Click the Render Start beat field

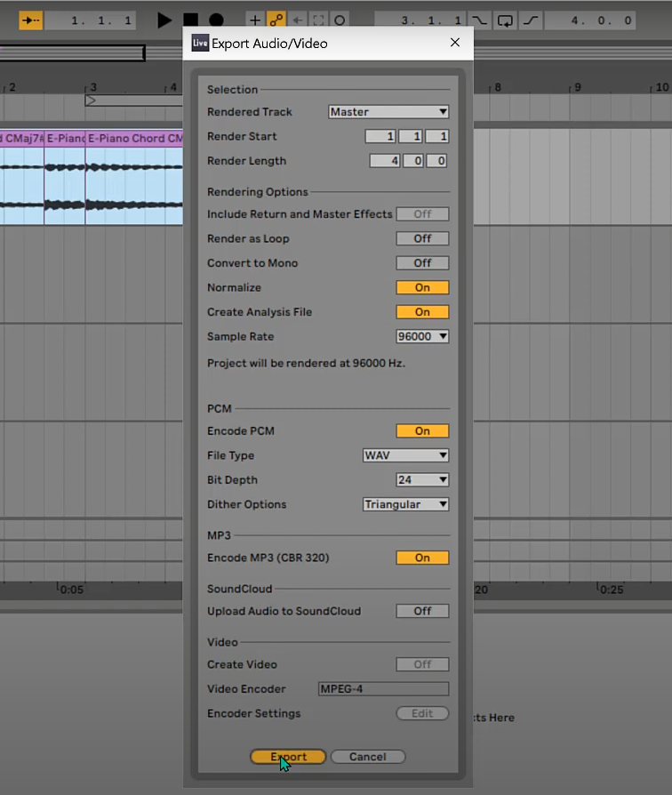[x=411, y=136]
